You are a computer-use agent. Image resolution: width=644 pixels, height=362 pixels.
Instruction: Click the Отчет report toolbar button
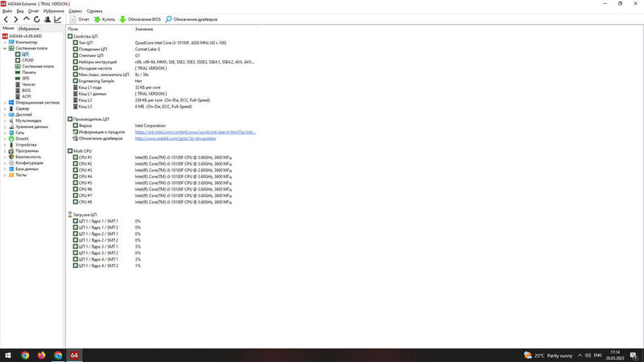click(80, 19)
